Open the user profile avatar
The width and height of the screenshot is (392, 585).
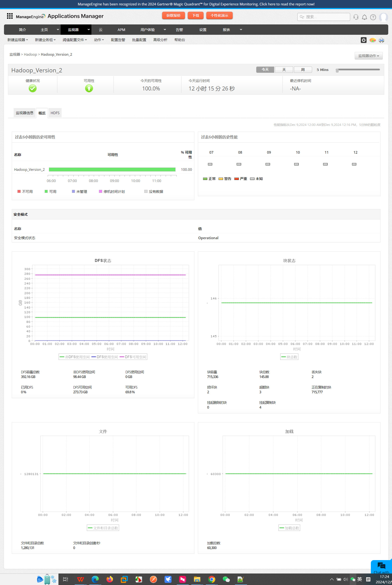(x=384, y=17)
